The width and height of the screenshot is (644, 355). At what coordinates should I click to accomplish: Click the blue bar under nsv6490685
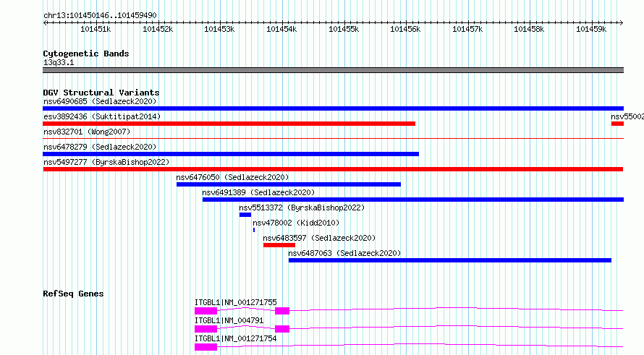[x=333, y=108]
